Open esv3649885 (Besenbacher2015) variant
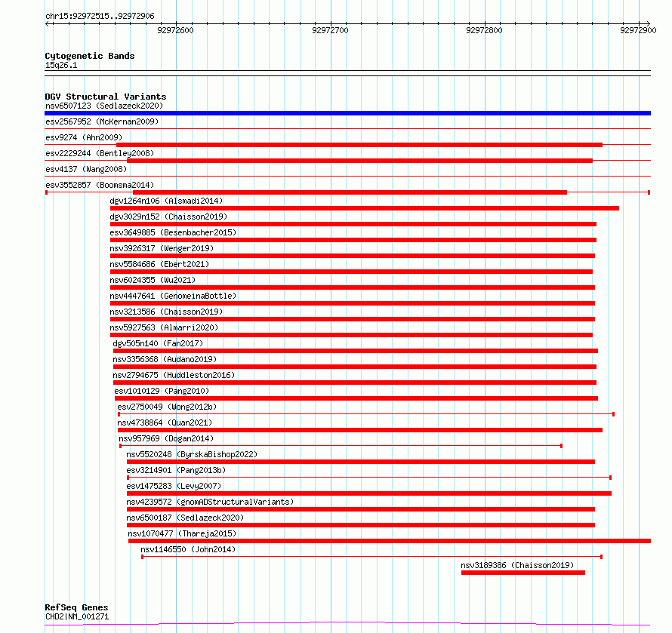This screenshot has height=633, width=672. click(x=173, y=232)
